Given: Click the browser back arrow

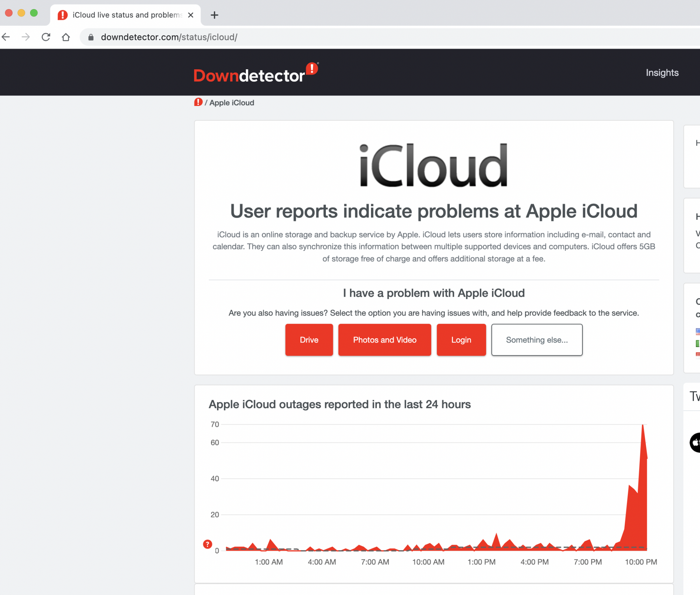Looking at the screenshot, I should pos(6,37).
